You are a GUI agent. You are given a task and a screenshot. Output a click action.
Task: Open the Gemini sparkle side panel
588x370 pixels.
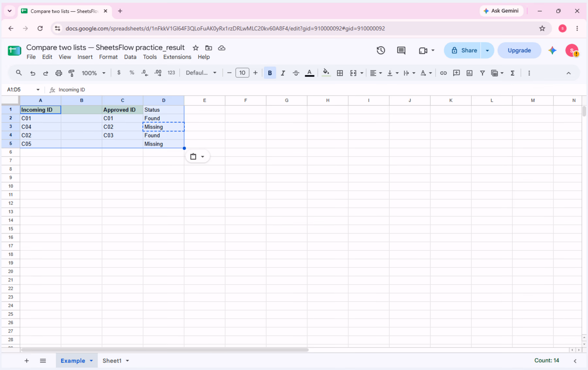click(552, 50)
